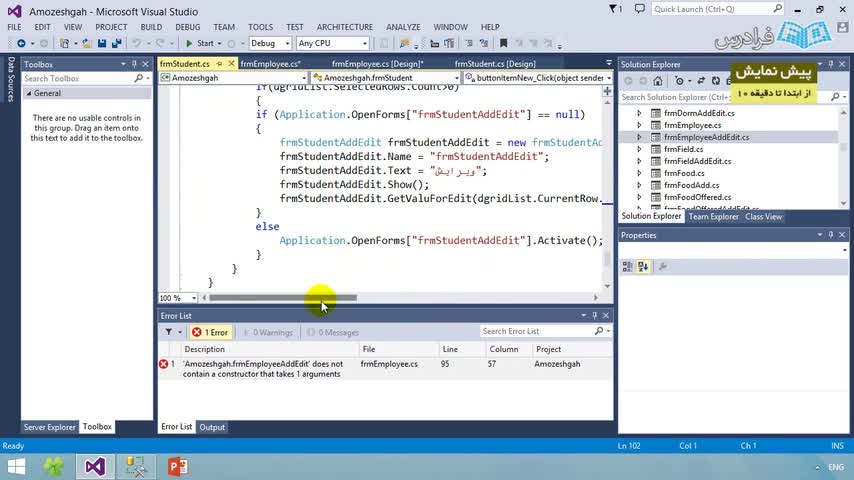Click the Save toolbar icon
The width and height of the screenshot is (854, 480).
[x=102, y=44]
